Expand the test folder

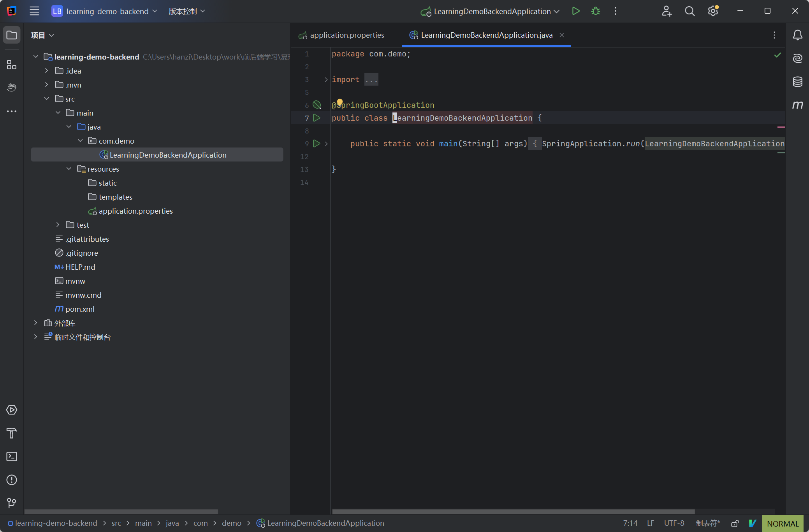58,225
